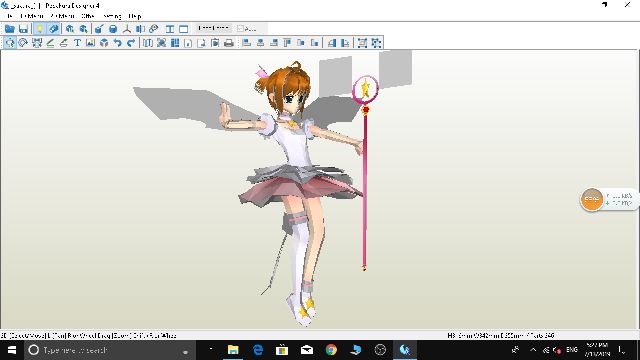Click the Unfold button
The width and height of the screenshot is (640, 360).
tap(213, 28)
